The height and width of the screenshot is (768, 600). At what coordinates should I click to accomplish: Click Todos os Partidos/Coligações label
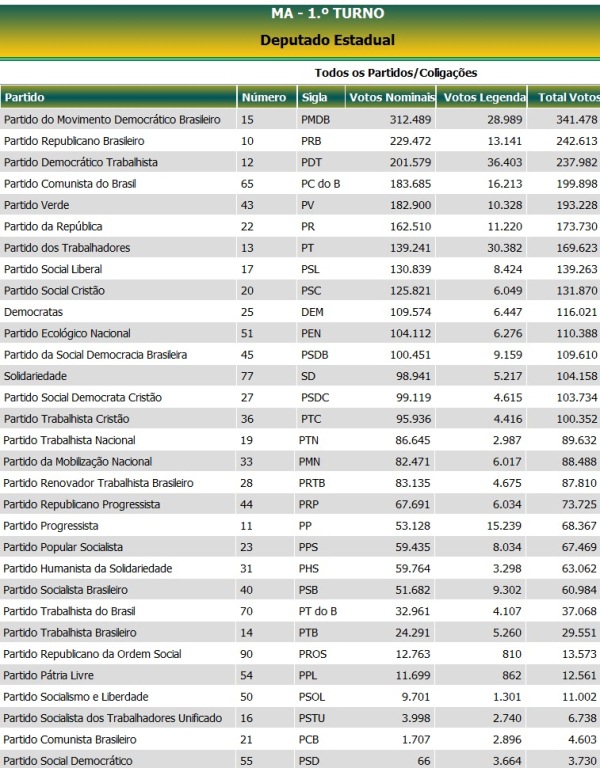[x=395, y=73]
